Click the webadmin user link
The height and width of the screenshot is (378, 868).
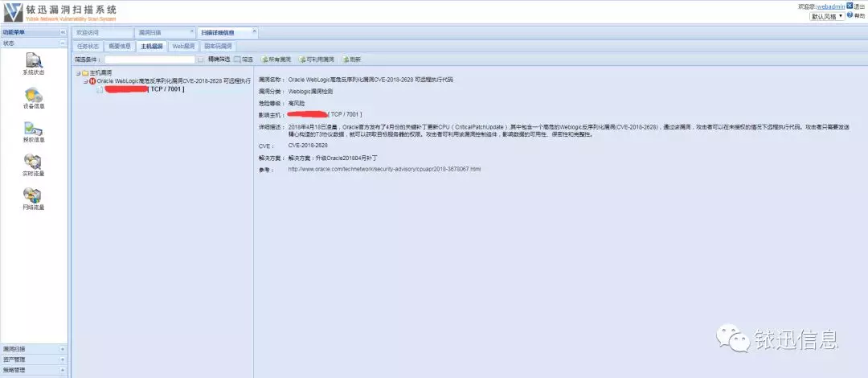coord(831,6)
